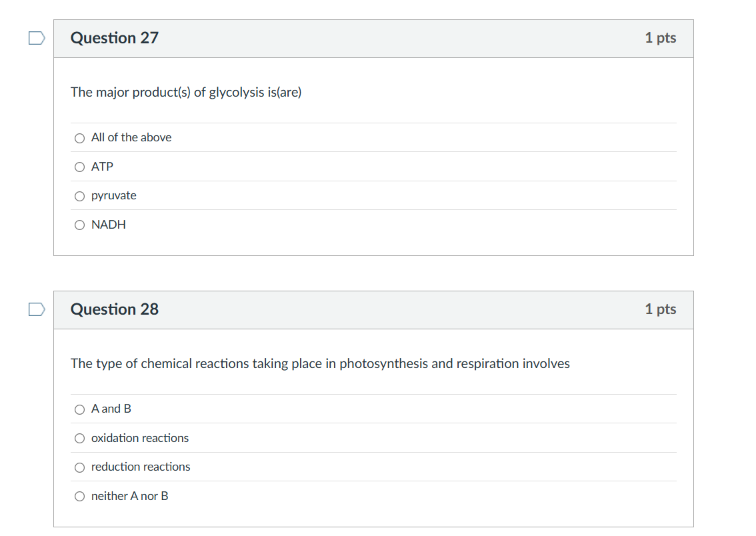Pick 'neither A nor B' for Question 28
756x536 pixels.
point(79,496)
